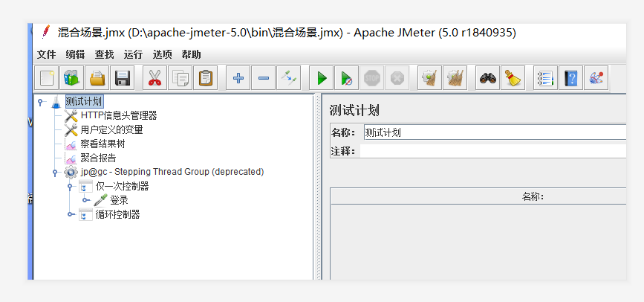
Task: Click the New test plan toolbar icon
Action: tap(48, 77)
